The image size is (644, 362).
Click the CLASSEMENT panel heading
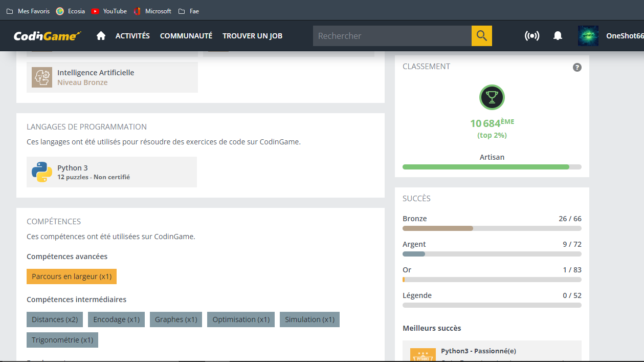point(426,67)
